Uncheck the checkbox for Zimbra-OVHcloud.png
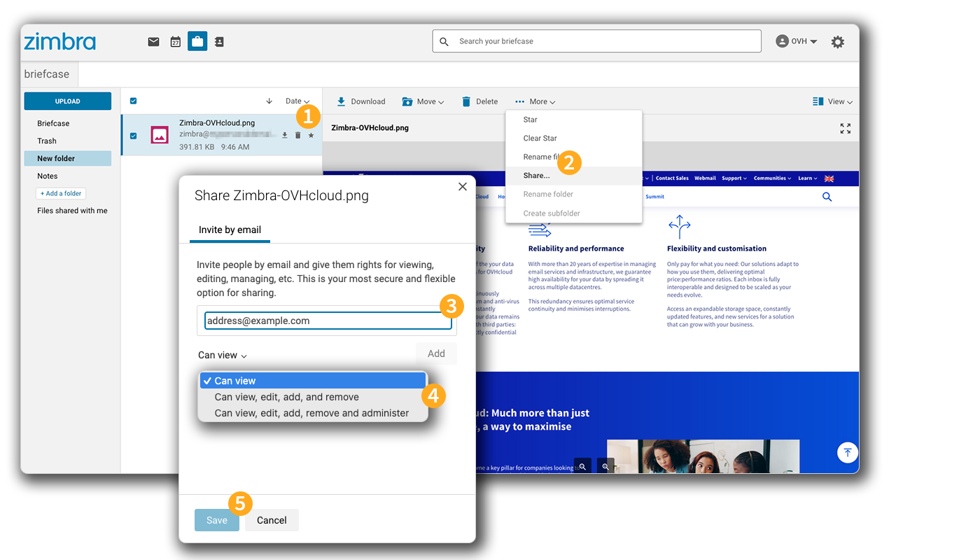The width and height of the screenshot is (980, 560). [x=134, y=135]
